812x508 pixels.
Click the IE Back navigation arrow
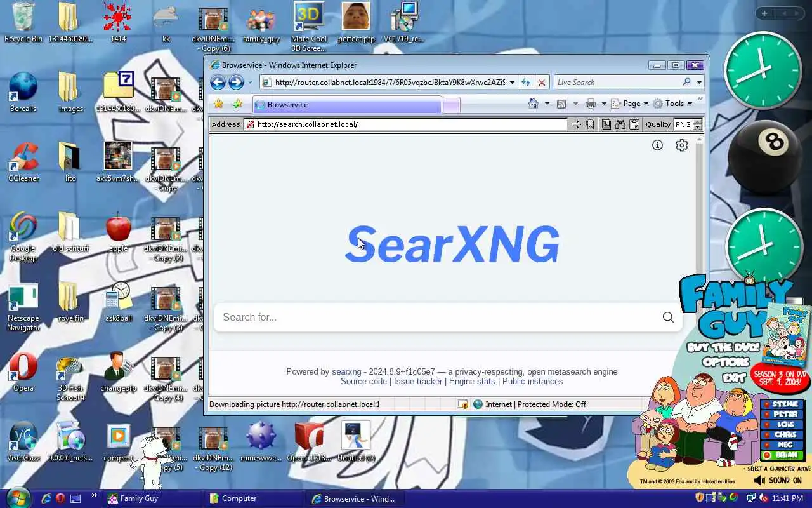pos(218,82)
